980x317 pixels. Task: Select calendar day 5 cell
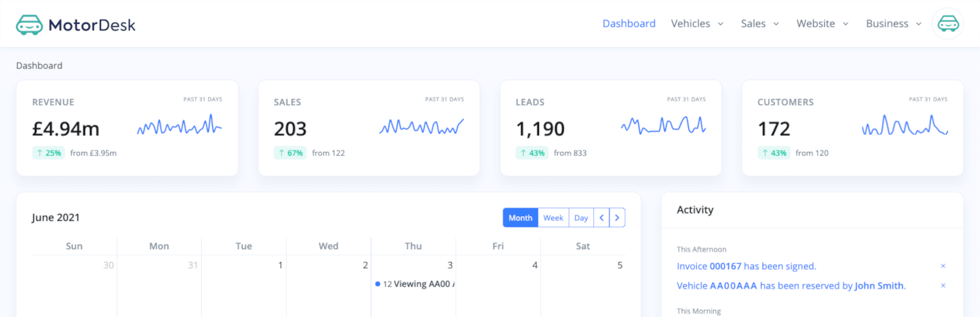pyautogui.click(x=583, y=286)
